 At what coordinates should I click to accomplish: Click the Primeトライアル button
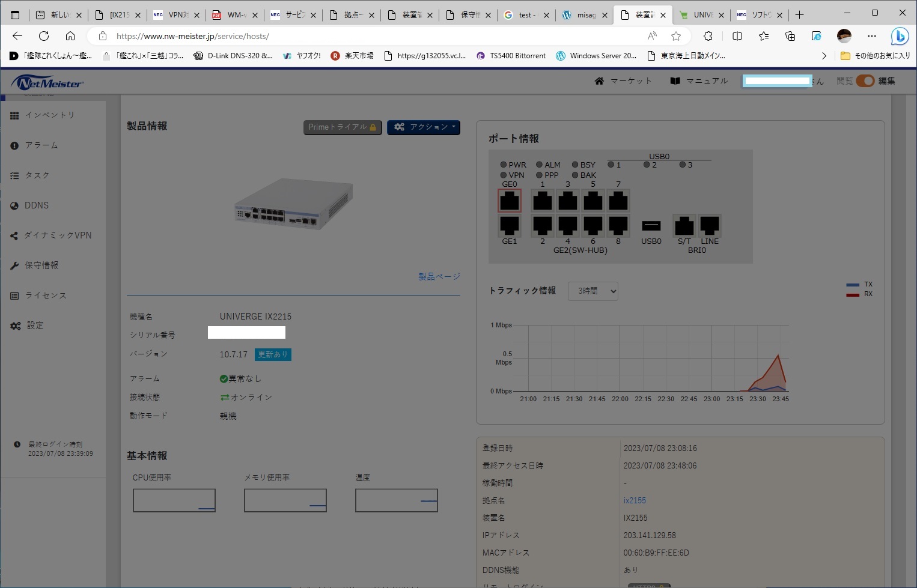(343, 127)
